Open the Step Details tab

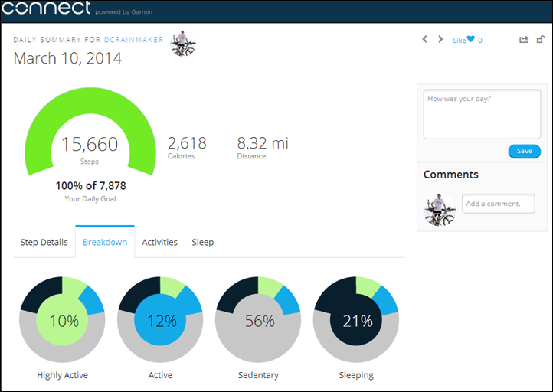(44, 242)
